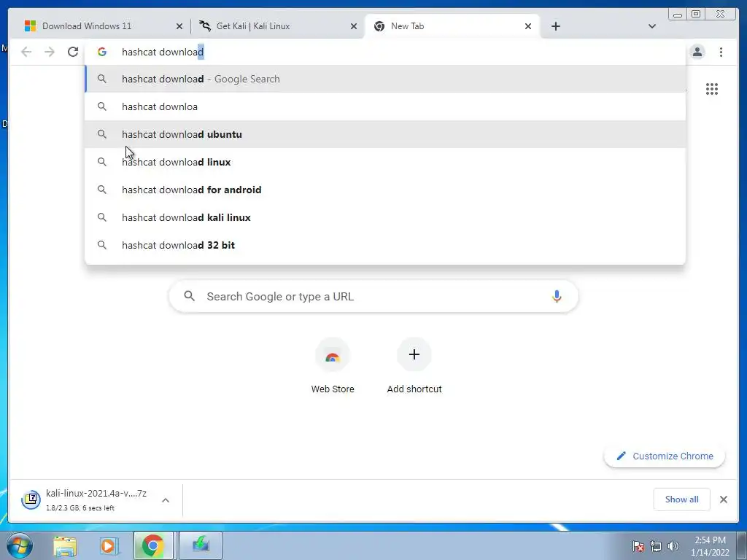This screenshot has height=560, width=747.
Task: Switch to the Get Kali | Kali Linux tab
Action: point(278,26)
